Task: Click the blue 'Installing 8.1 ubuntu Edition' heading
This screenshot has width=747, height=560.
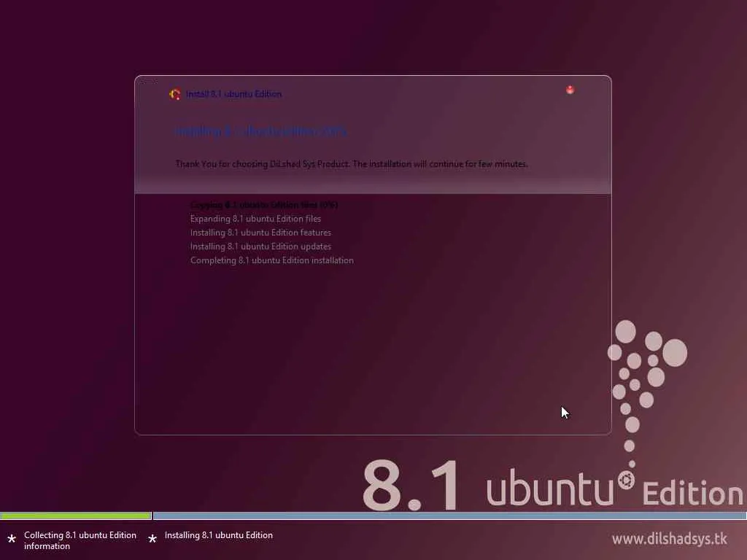Action: coord(260,131)
